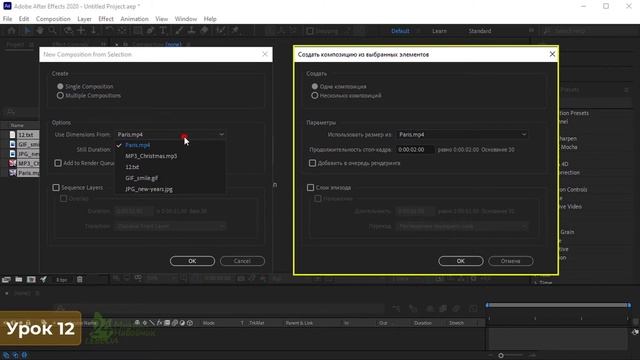640x360 pixels.
Task: Select the Multiple Compositions radio button
Action: pyautogui.click(x=60, y=96)
